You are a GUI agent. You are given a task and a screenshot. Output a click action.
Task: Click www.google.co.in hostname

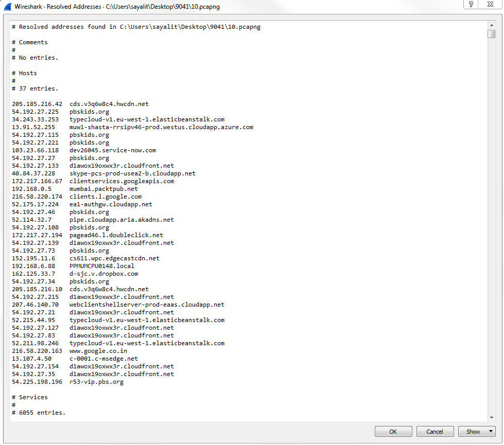[x=98, y=351]
